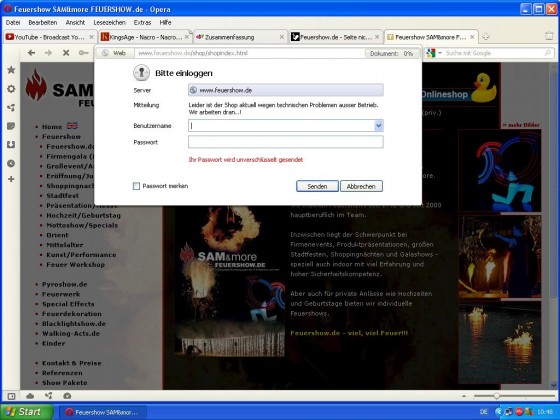Click the DE language indicator in tray
Viewport: 560px width, 420px height.
(484, 412)
